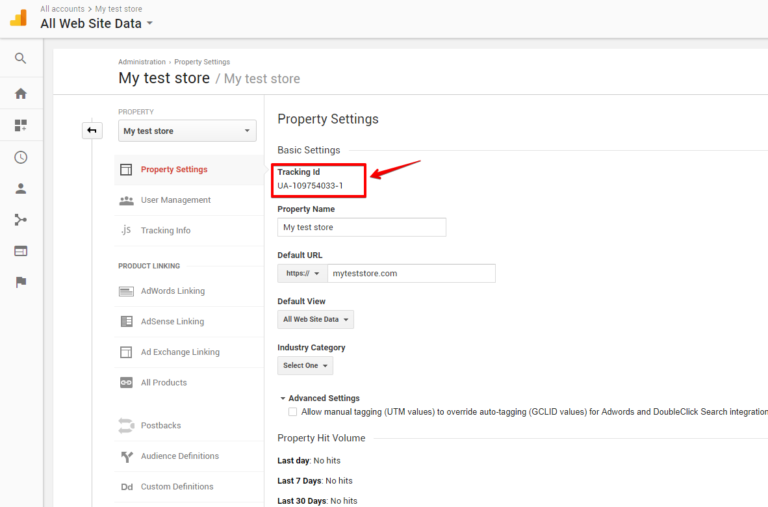Open the Postbacks menu item
The width and height of the screenshot is (768, 507).
coord(189,425)
